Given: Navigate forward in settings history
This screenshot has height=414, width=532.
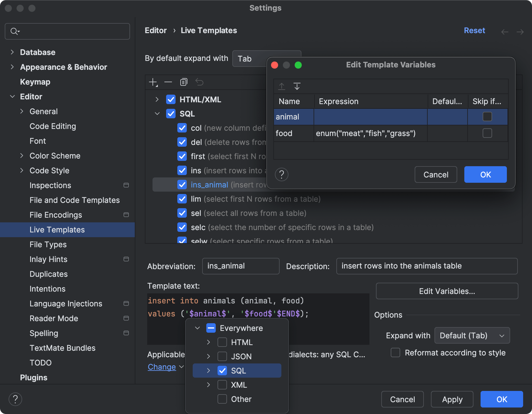Looking at the screenshot, I should pyautogui.click(x=520, y=31).
